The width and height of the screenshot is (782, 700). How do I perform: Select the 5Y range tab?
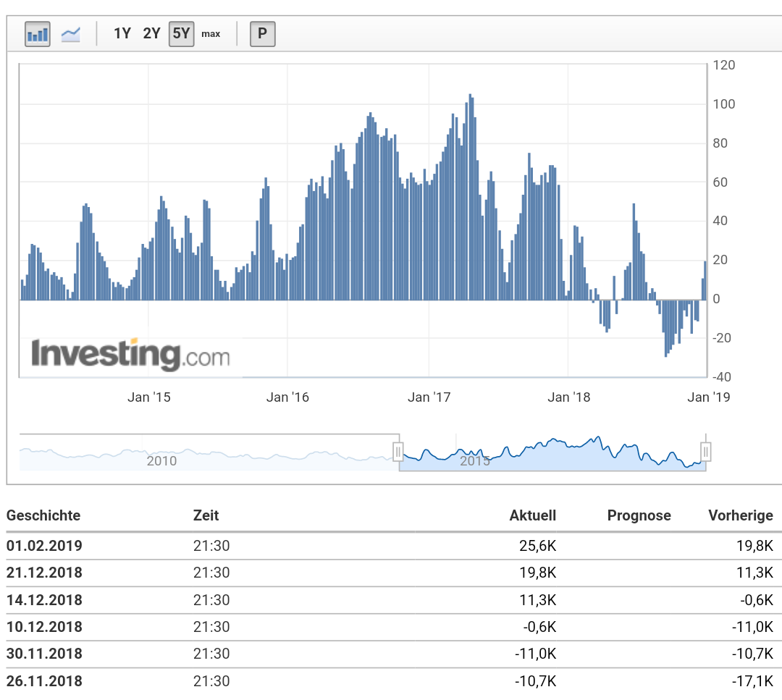click(x=180, y=33)
